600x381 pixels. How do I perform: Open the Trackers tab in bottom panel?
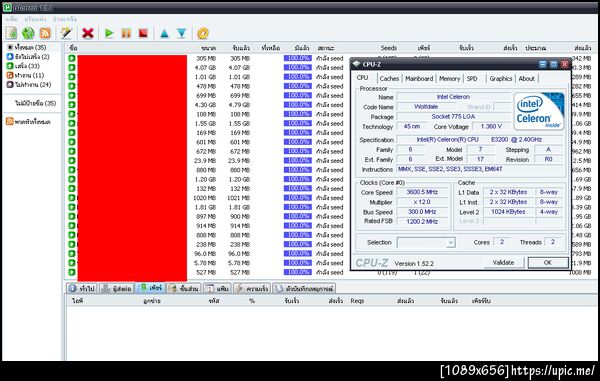tap(116, 288)
